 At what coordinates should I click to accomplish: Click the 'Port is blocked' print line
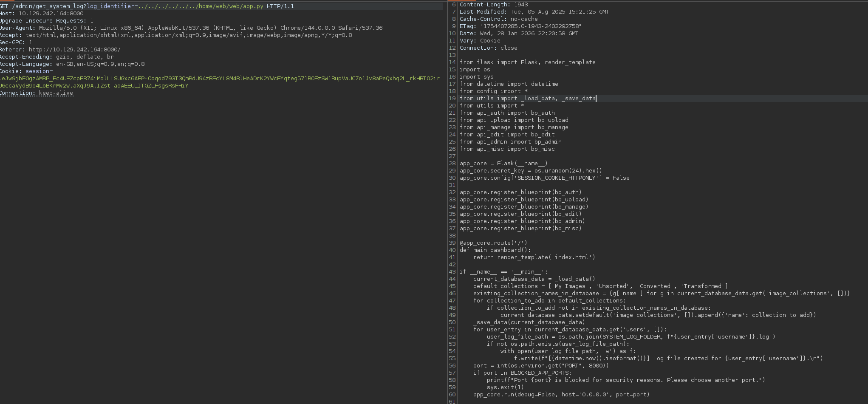[626, 380]
